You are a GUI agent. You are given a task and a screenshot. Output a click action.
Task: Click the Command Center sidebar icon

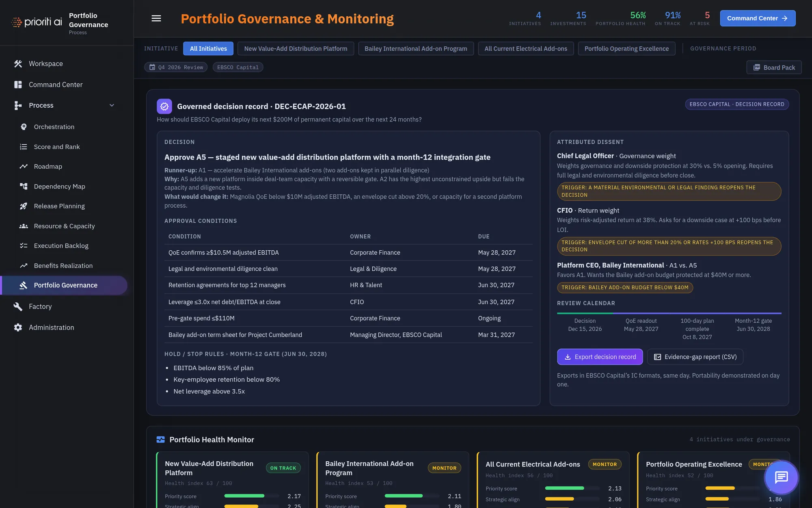click(x=18, y=85)
